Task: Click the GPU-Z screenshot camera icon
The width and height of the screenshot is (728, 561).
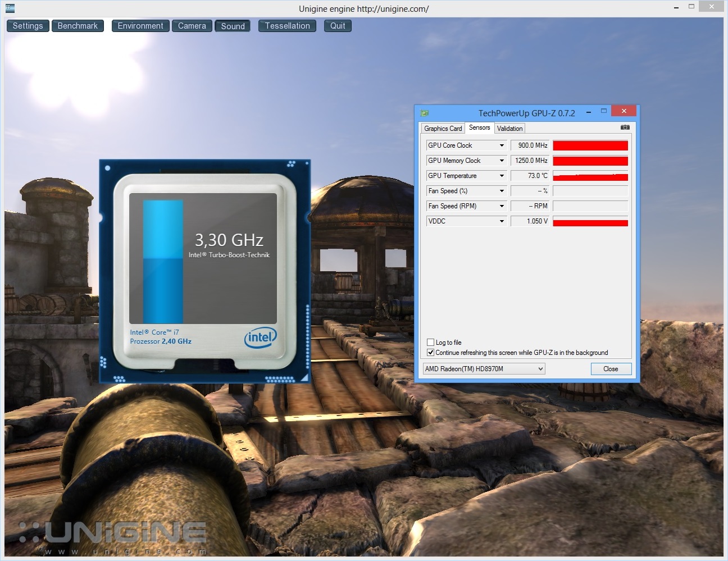Action: (x=625, y=127)
